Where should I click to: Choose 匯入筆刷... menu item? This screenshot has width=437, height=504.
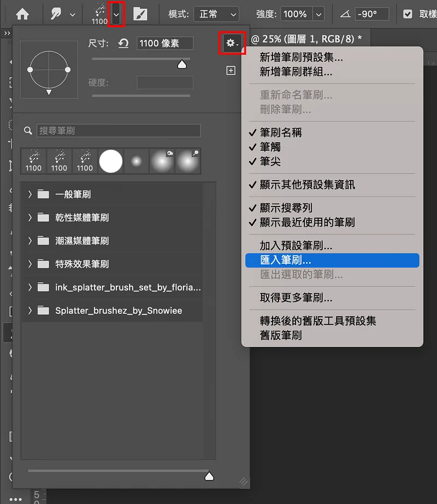coord(332,260)
